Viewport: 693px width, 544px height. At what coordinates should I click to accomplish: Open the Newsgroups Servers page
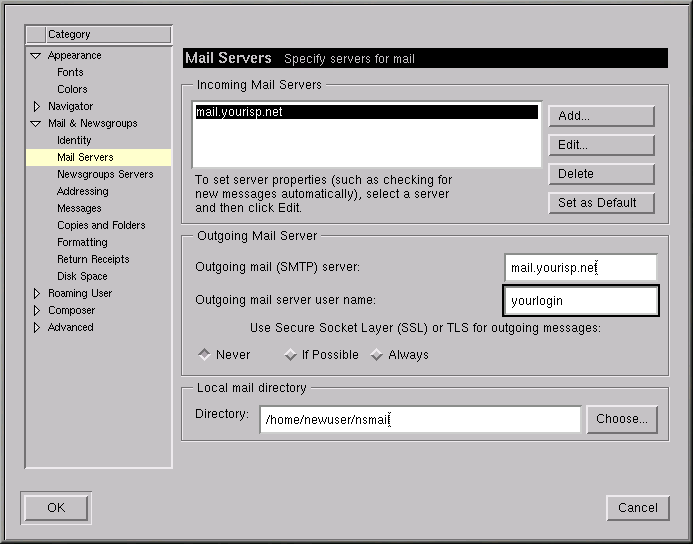(x=105, y=175)
